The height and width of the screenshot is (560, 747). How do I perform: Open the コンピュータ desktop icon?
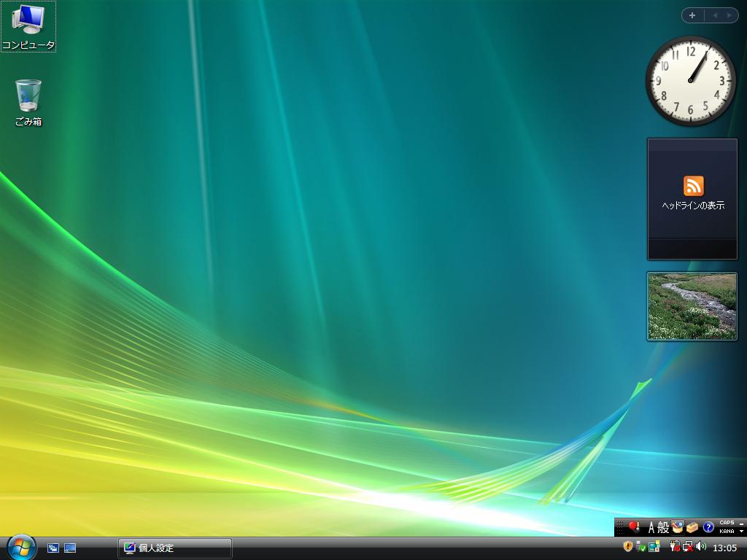point(28,26)
